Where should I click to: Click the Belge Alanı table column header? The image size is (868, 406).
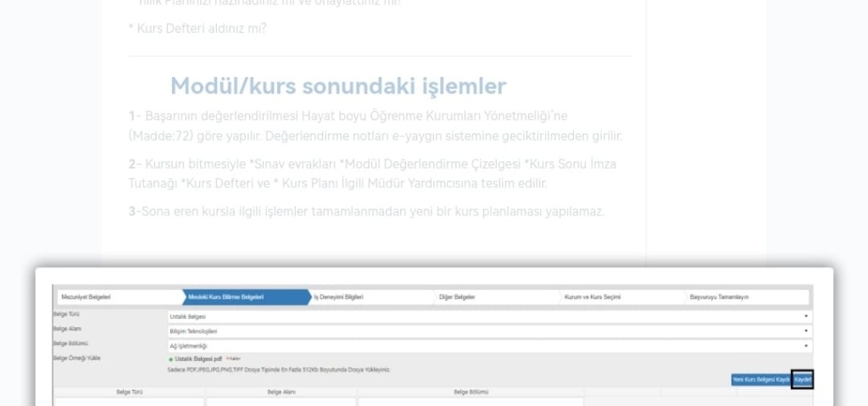tap(281, 392)
